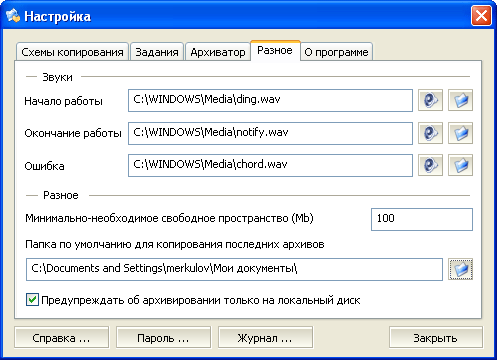This screenshot has height=360, width=497.
Task: Browse file for Ошибка sound
Action: [460, 165]
